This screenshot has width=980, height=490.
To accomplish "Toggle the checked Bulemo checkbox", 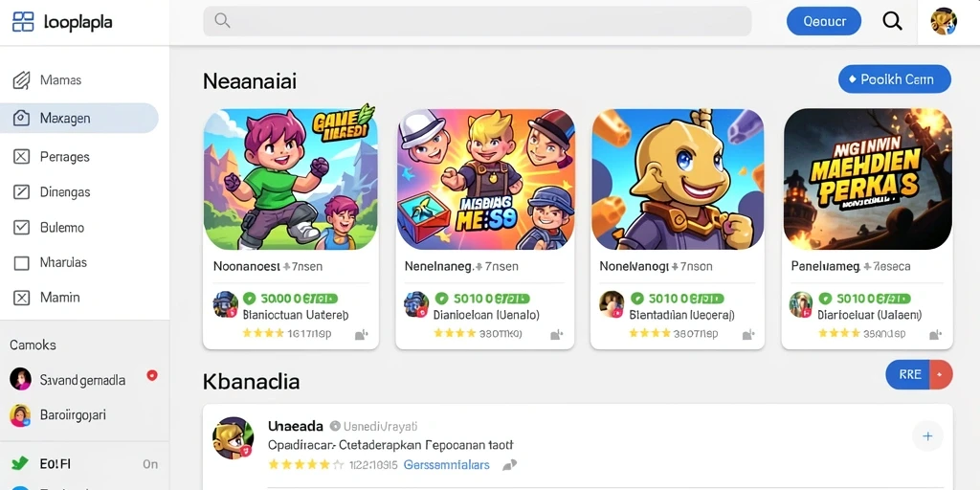I will (x=21, y=228).
